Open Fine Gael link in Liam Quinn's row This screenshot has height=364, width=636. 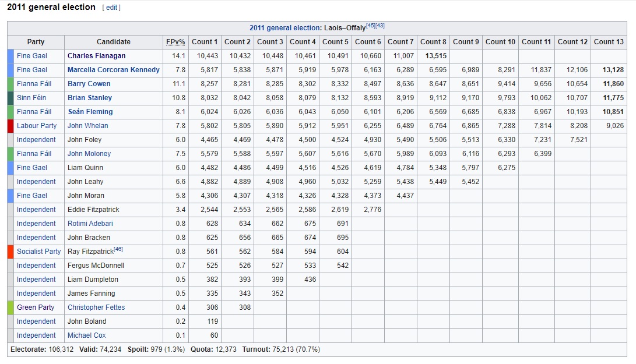coord(32,168)
